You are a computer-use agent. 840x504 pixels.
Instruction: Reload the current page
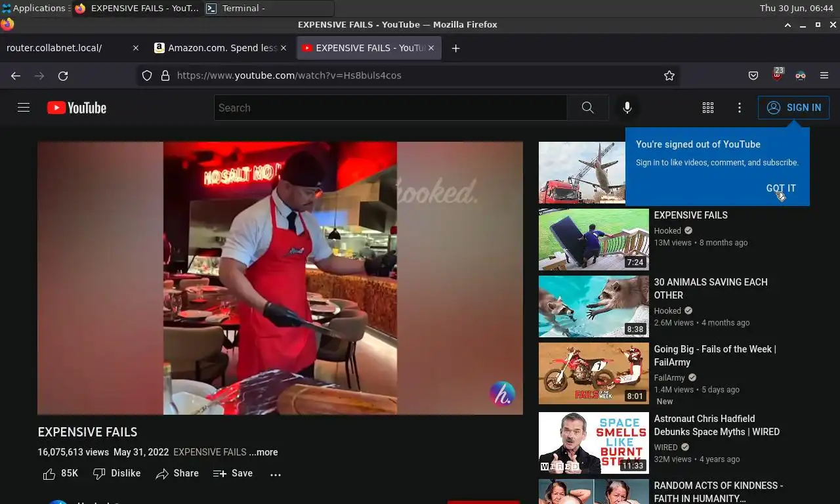pos(63,75)
